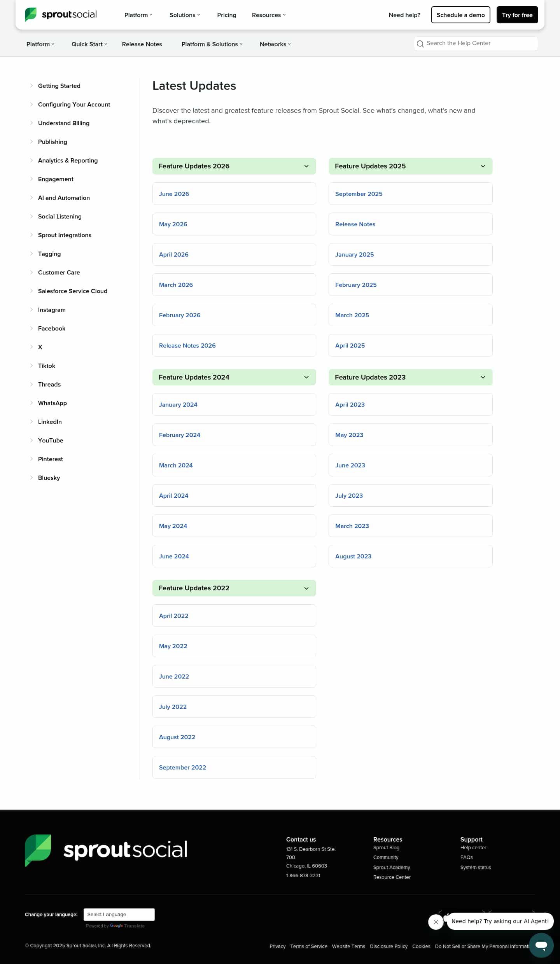This screenshot has height=964, width=560.
Task: Click the footer Sprout Social logo
Action: click(x=106, y=850)
